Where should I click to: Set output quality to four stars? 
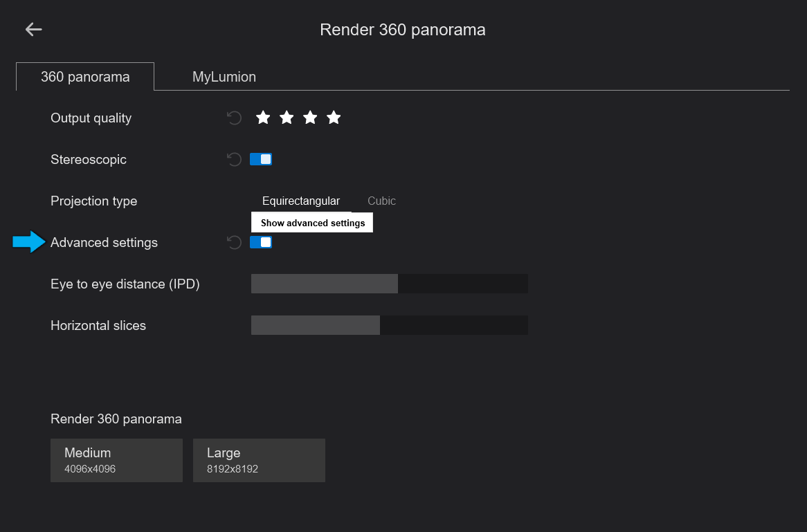point(334,118)
